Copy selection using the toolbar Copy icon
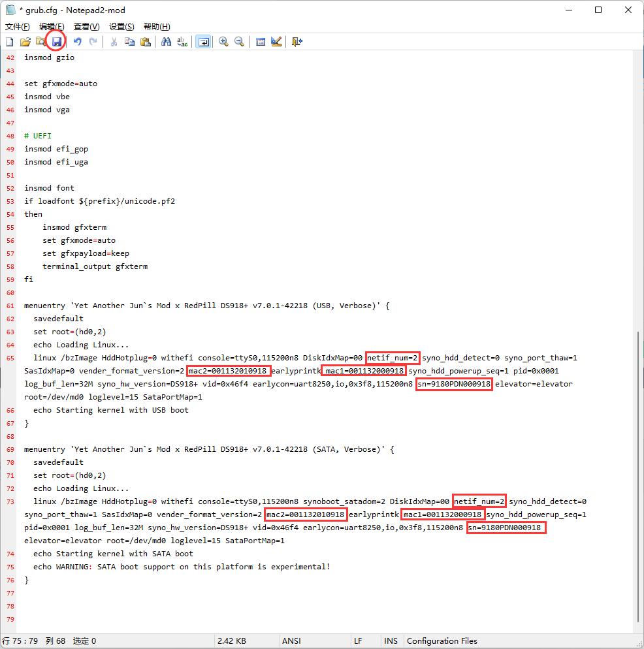This screenshot has height=649, width=644. (x=129, y=42)
